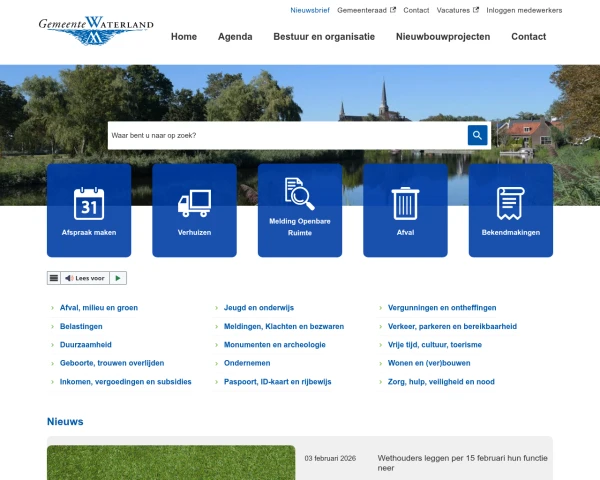This screenshot has height=480, width=600.
Task: Go to the Nieuwbouwprojecten menu item
Action: click(x=443, y=37)
